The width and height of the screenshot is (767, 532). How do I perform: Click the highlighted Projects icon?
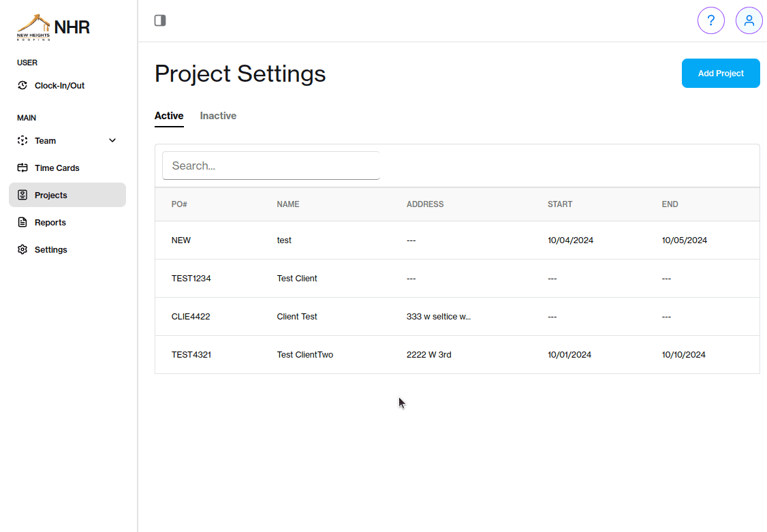coord(21,195)
